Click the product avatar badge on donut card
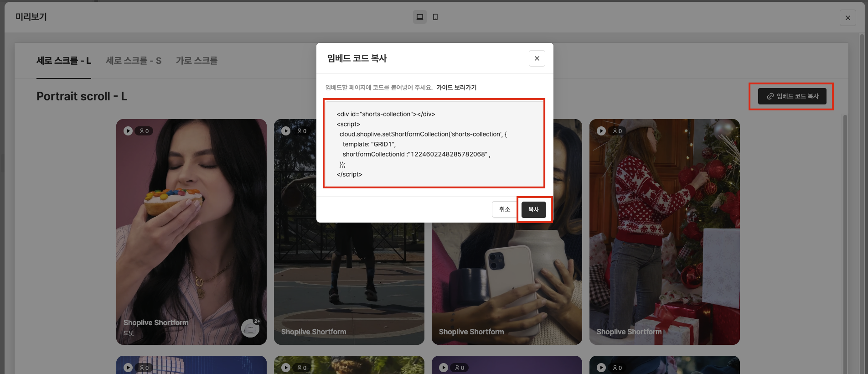868x374 pixels. click(x=250, y=328)
